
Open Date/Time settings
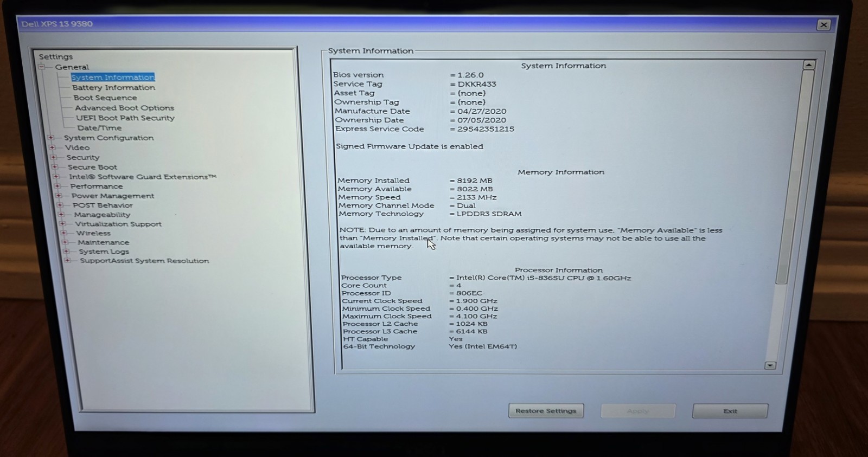pyautogui.click(x=99, y=128)
